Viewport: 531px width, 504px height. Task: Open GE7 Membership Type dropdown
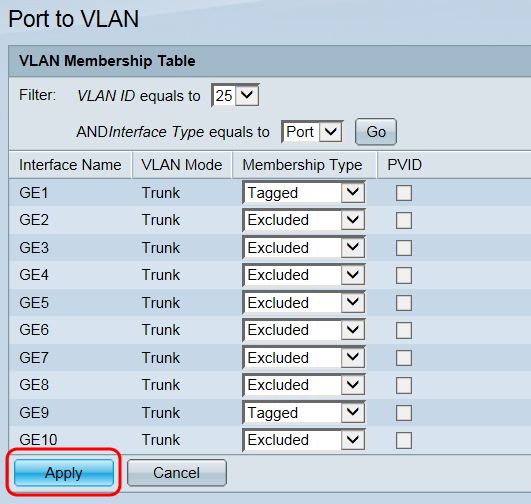click(304, 358)
